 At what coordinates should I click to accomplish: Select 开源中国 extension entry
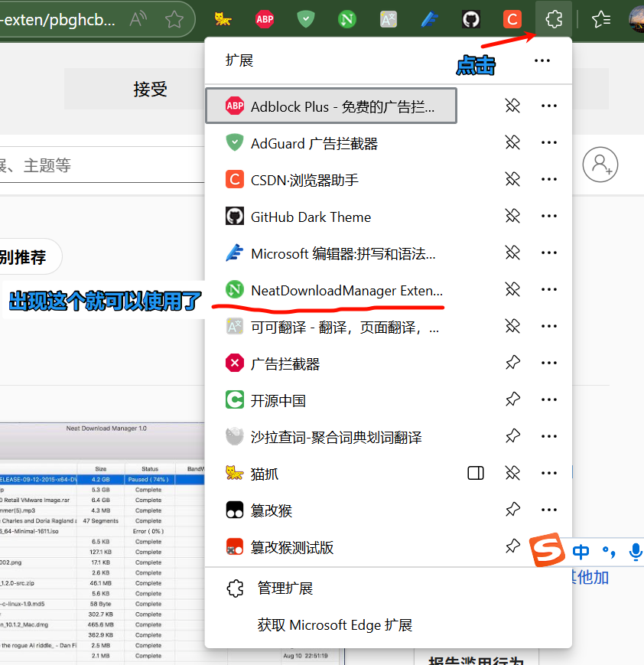(x=331, y=400)
